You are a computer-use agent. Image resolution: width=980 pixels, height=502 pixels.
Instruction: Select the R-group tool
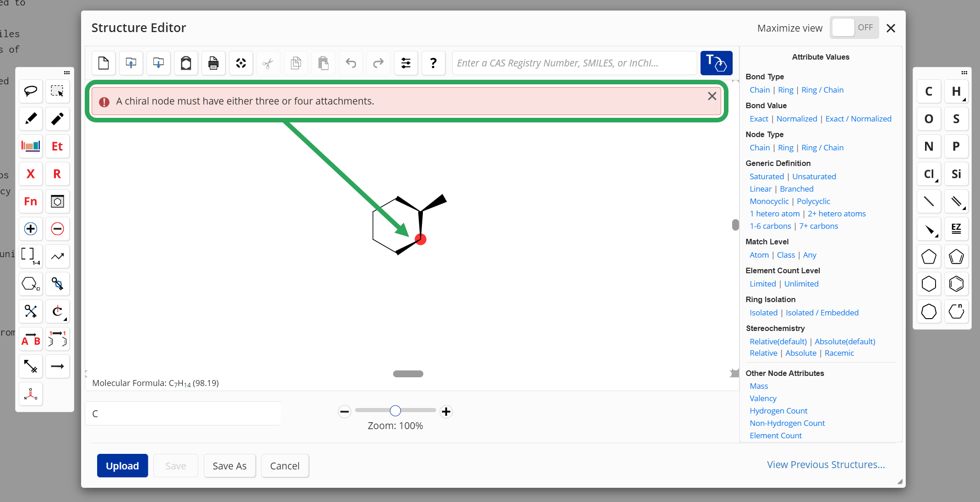tap(57, 174)
